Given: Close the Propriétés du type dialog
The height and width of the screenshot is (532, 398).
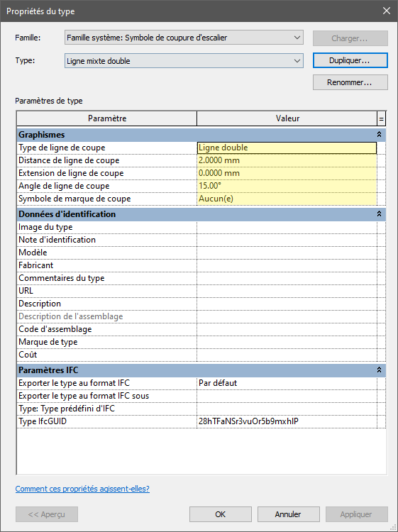Looking at the screenshot, I should [387, 11].
